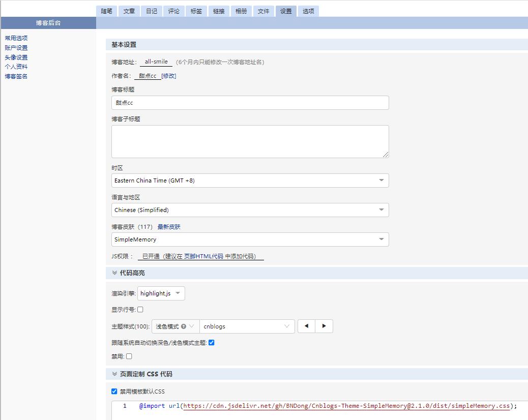Switch to the 文章 tab
The height and width of the screenshot is (420, 528).
pyautogui.click(x=129, y=11)
